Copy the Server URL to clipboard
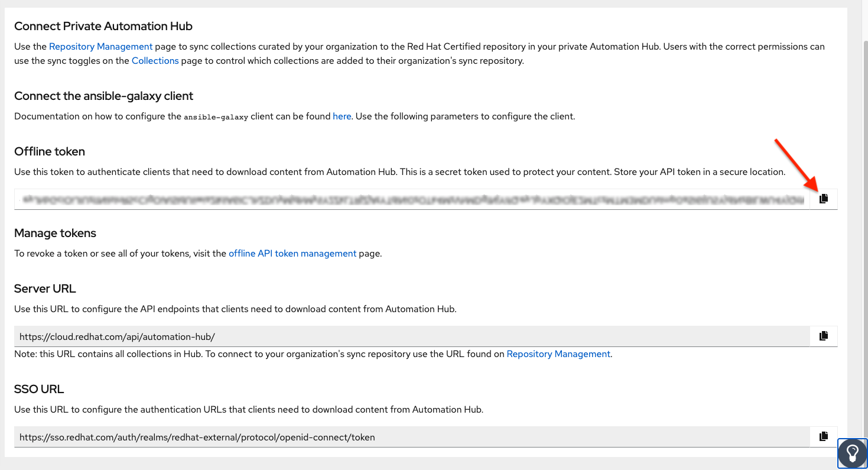Screen dimensions: 868x470 [x=824, y=336]
